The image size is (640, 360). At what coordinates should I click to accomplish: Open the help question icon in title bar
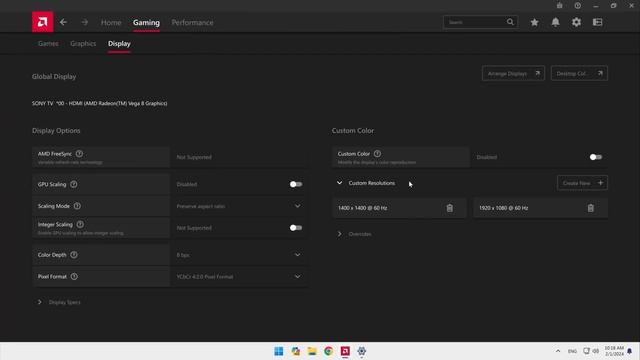(x=578, y=6)
